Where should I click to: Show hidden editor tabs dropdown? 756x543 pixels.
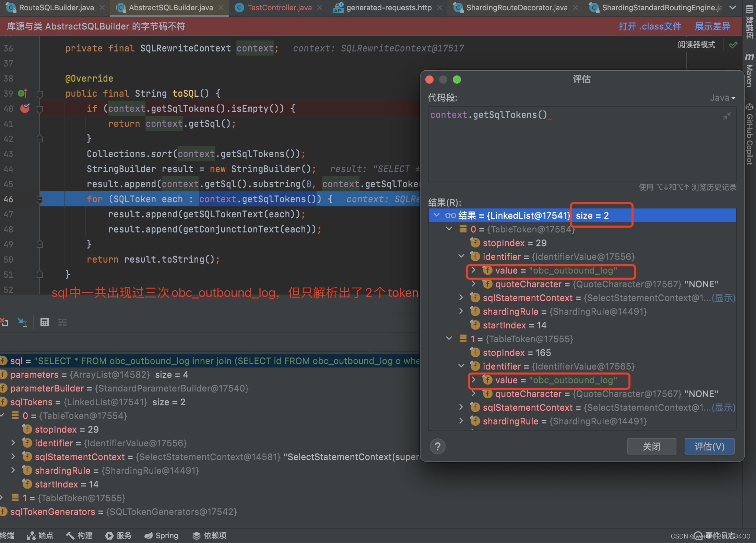pos(733,8)
